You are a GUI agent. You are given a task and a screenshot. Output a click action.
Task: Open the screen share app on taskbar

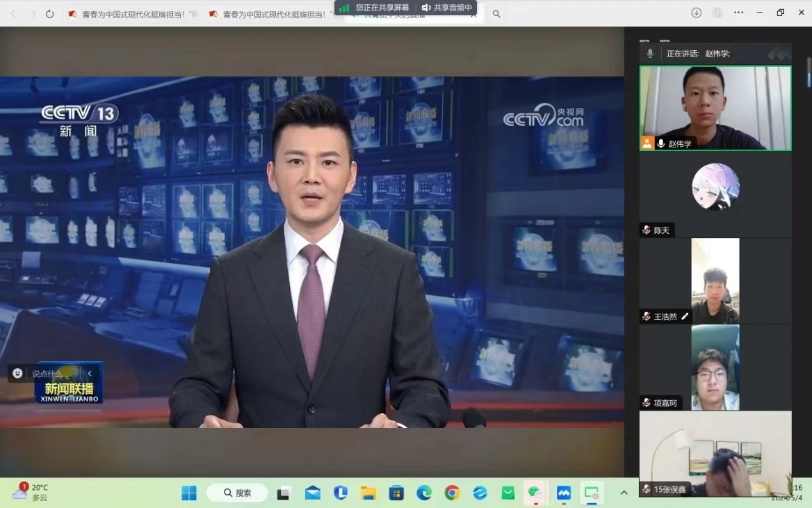coord(592,493)
